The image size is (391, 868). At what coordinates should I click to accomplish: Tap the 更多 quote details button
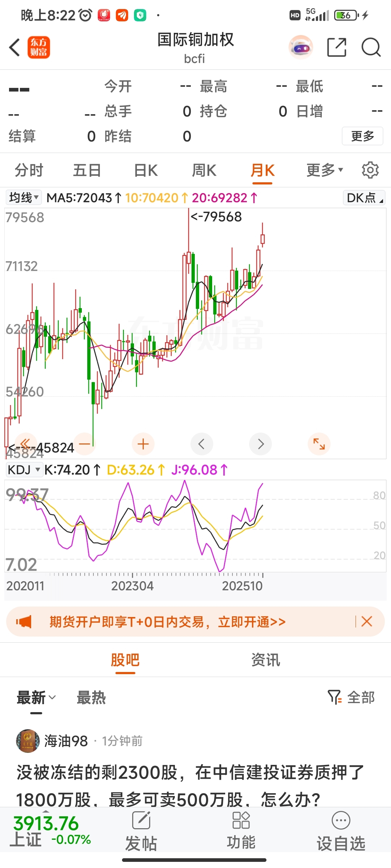(x=362, y=136)
